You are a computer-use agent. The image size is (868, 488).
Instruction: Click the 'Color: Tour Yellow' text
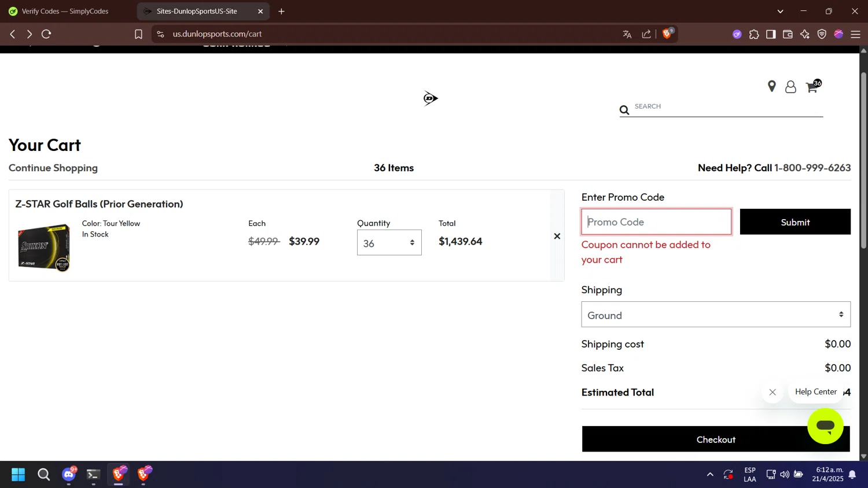click(x=111, y=223)
